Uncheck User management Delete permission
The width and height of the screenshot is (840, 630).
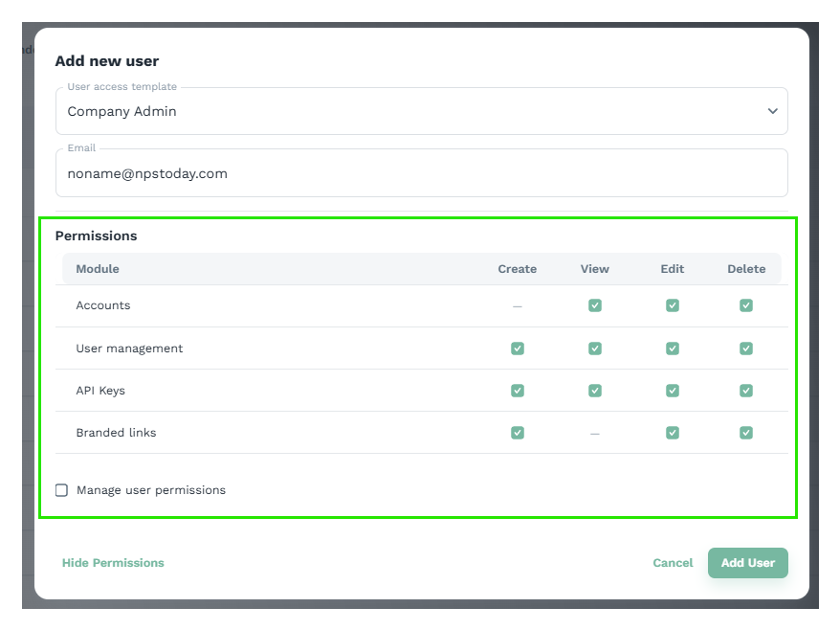coord(746,349)
